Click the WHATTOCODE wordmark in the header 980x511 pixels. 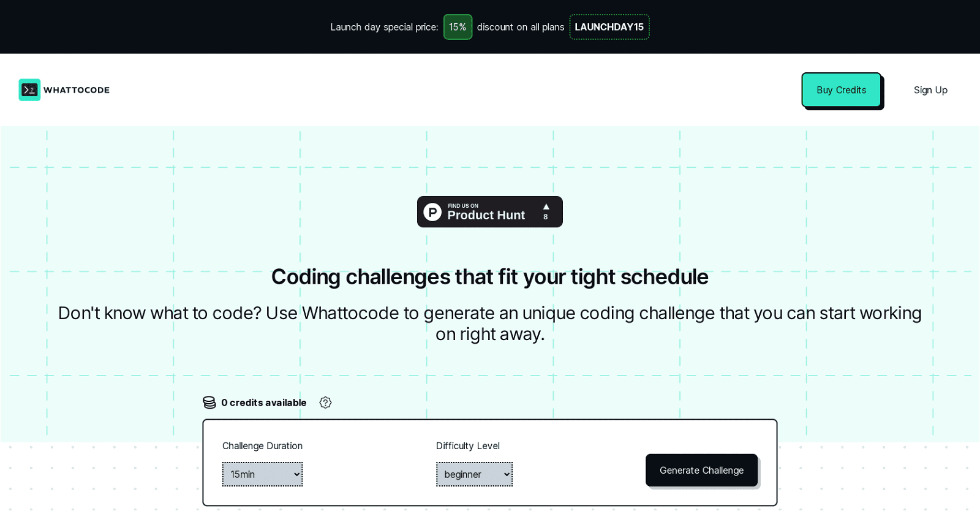pos(77,90)
